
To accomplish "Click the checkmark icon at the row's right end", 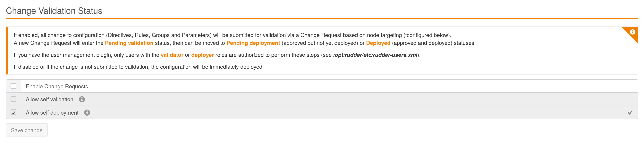I will [x=630, y=113].
